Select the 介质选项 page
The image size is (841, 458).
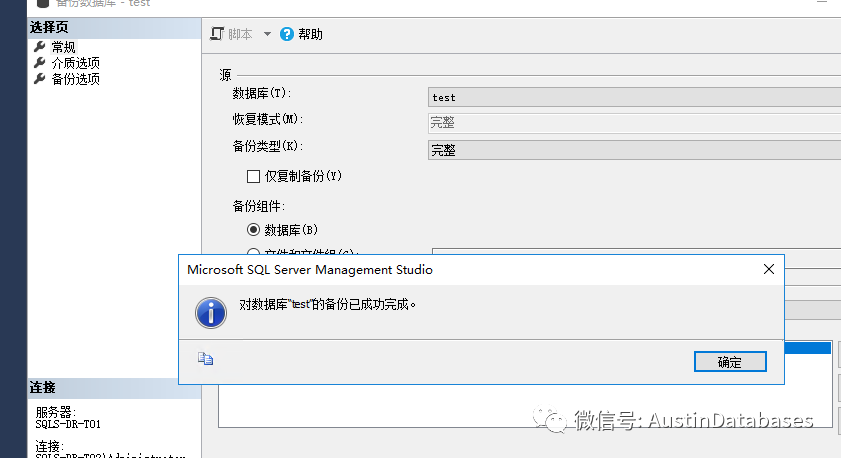[x=76, y=63]
